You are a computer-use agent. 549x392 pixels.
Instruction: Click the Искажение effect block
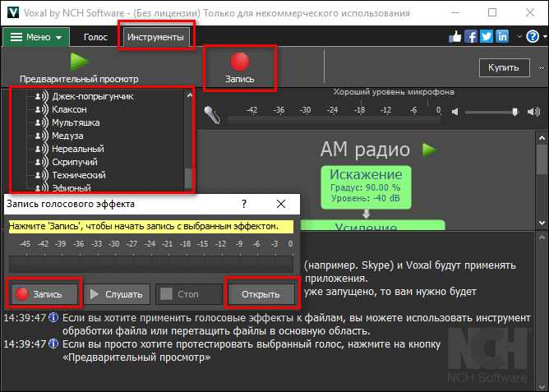click(x=366, y=187)
